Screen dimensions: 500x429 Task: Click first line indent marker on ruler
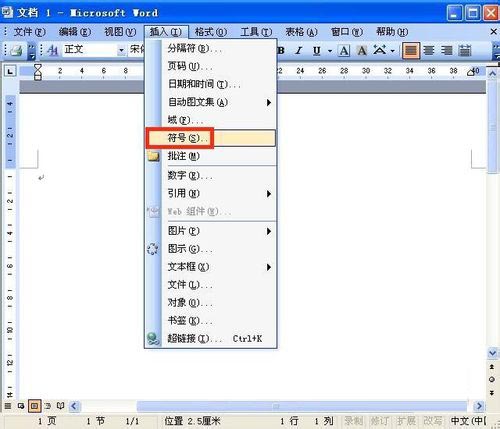tap(38, 68)
